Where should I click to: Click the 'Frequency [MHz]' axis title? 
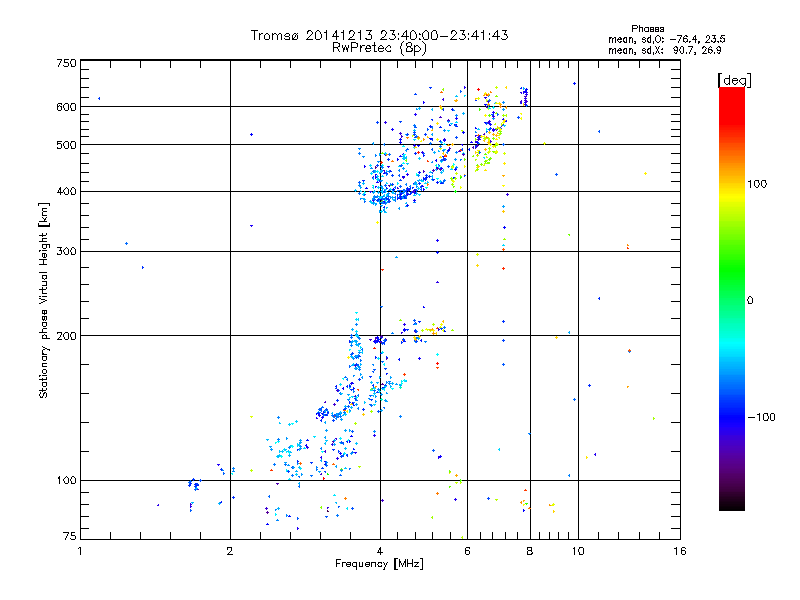pyautogui.click(x=379, y=564)
